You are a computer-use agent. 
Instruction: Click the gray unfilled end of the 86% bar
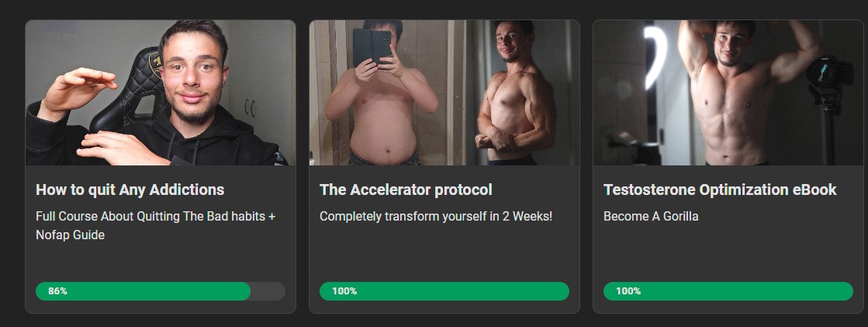tap(268, 291)
